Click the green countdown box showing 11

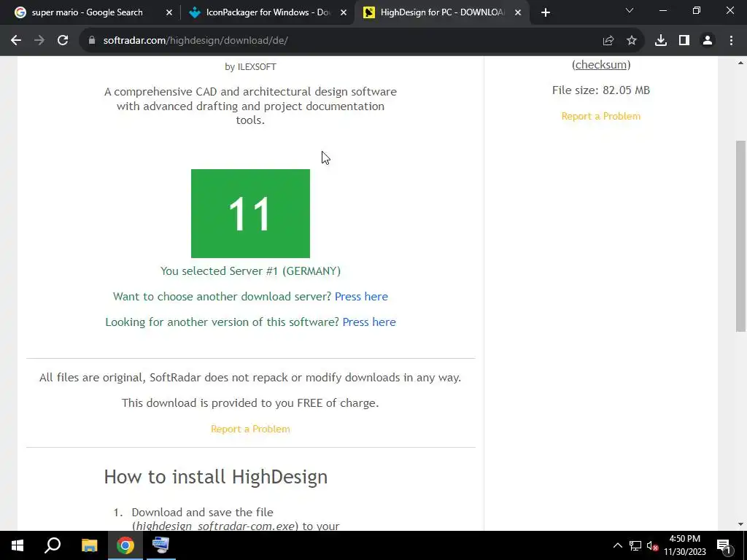[x=250, y=214]
